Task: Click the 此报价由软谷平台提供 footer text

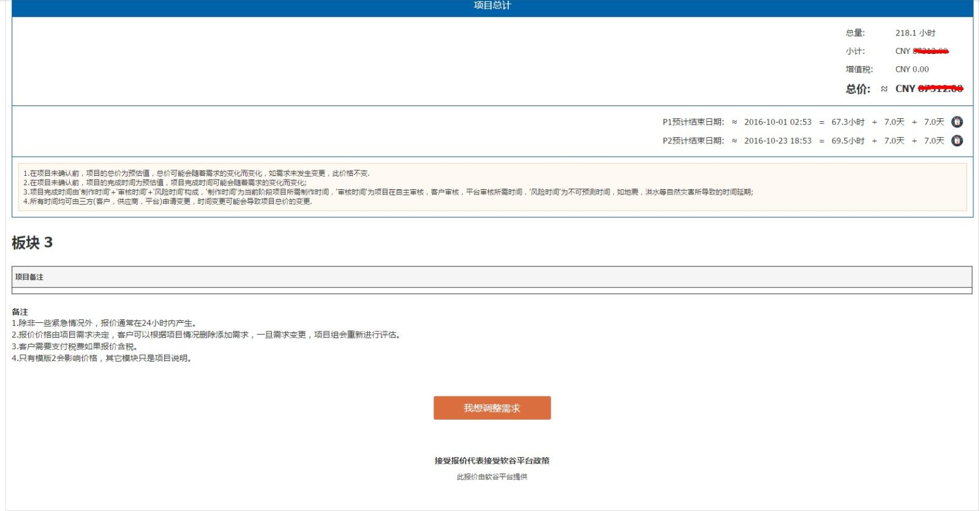Action: pos(492,477)
